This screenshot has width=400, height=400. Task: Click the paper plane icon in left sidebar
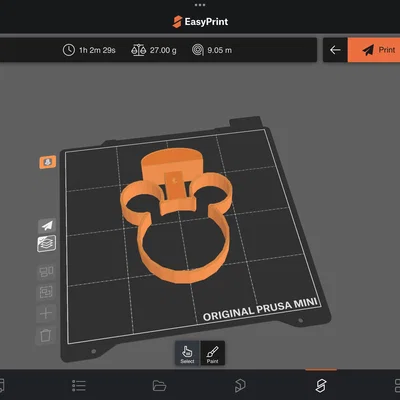click(47, 226)
